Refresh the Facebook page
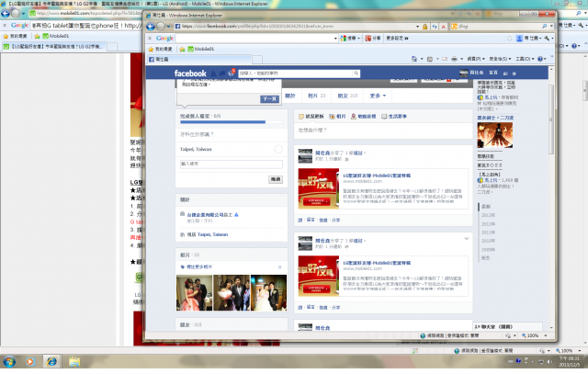588x374 pixels. 435,27
